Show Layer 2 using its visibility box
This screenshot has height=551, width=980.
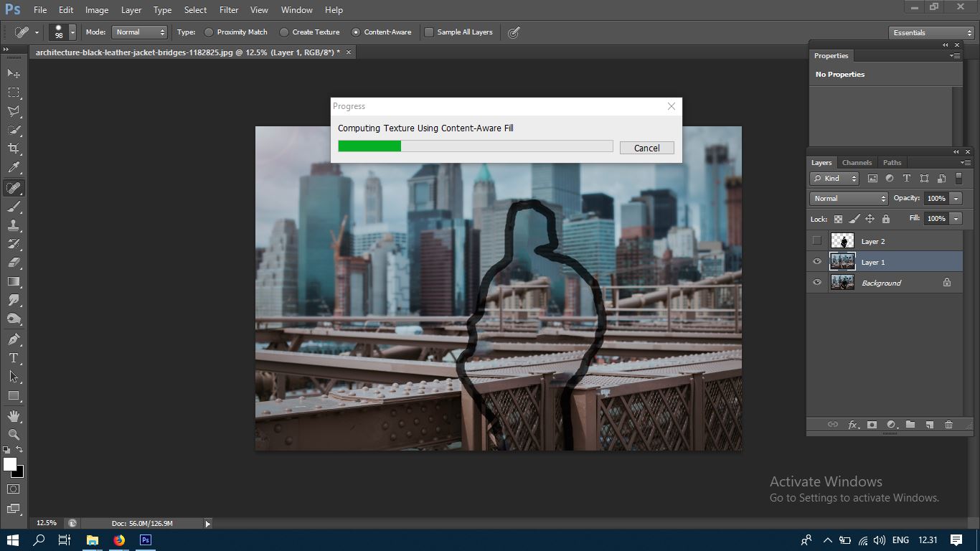[x=816, y=241]
